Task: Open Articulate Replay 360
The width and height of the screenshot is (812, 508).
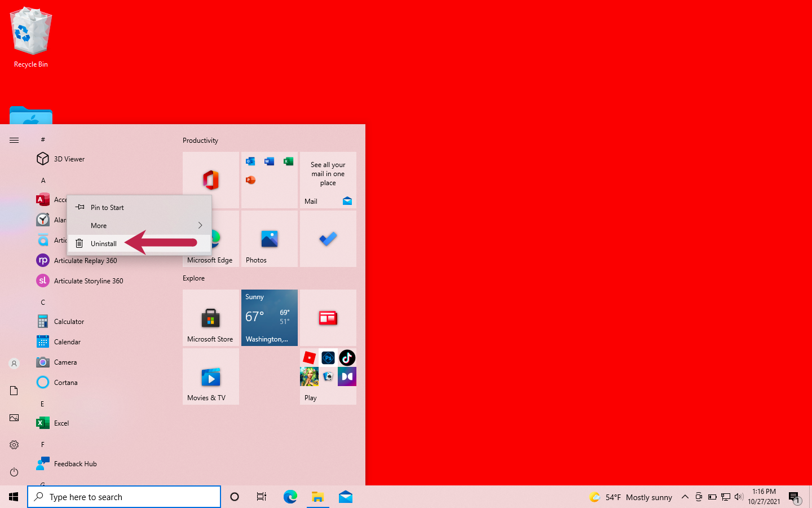Action: click(x=77, y=261)
